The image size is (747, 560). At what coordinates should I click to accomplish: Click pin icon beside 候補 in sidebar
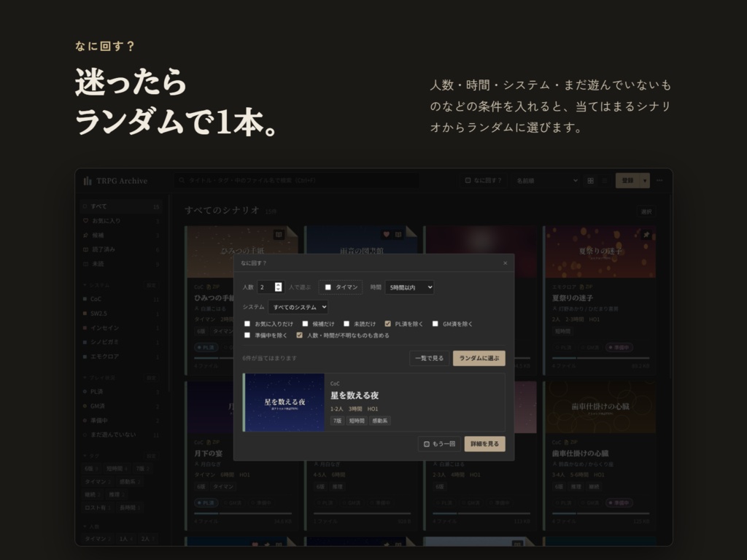coord(86,235)
